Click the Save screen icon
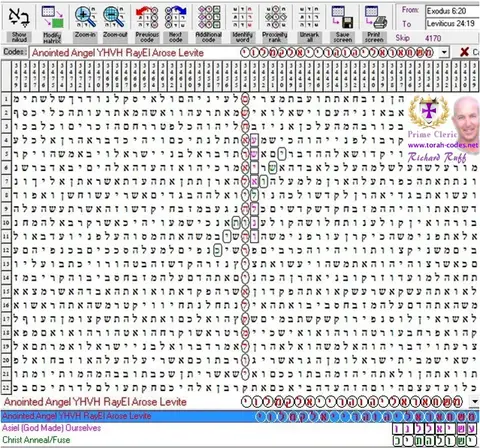The width and height of the screenshot is (480, 448). click(342, 17)
